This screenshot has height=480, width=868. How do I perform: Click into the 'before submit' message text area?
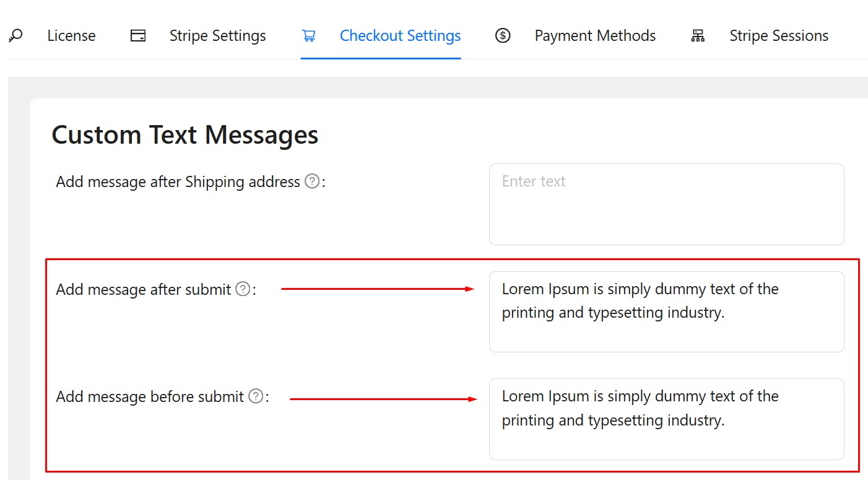[x=666, y=419]
